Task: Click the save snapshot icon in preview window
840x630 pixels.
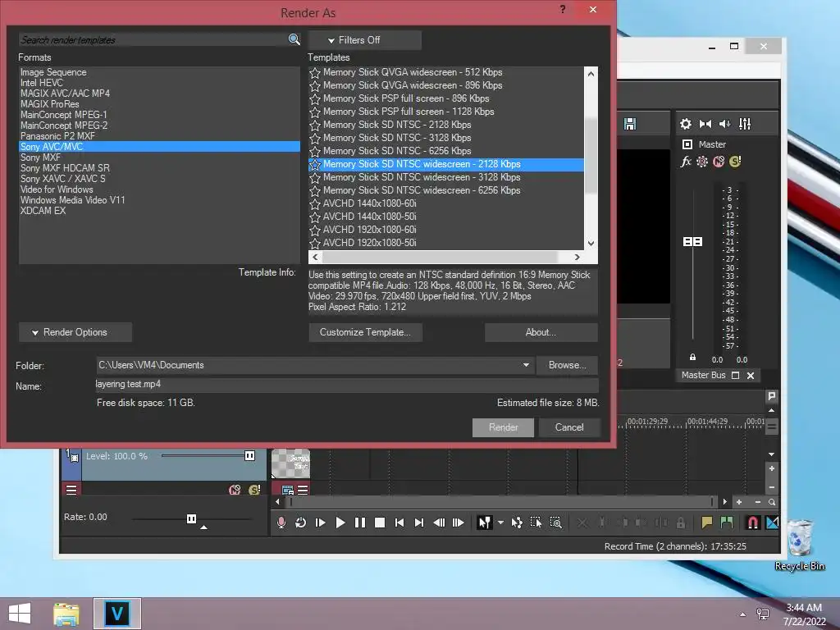Action: point(630,125)
